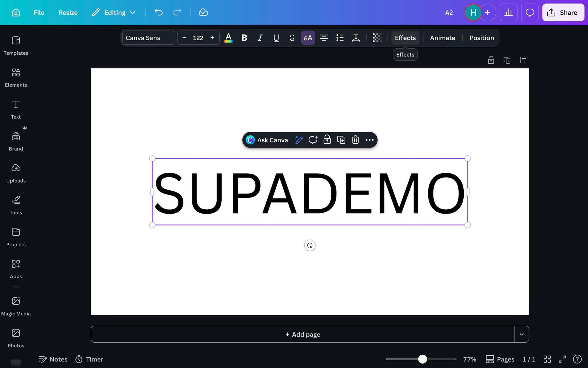Click the font size 122 field
The image size is (588, 368).
pos(198,38)
